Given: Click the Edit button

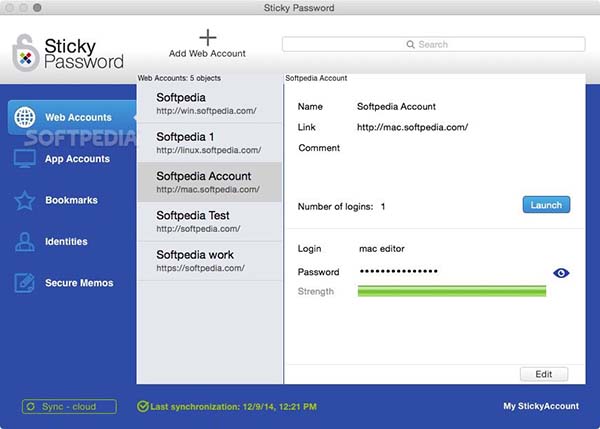Looking at the screenshot, I should 544,374.
